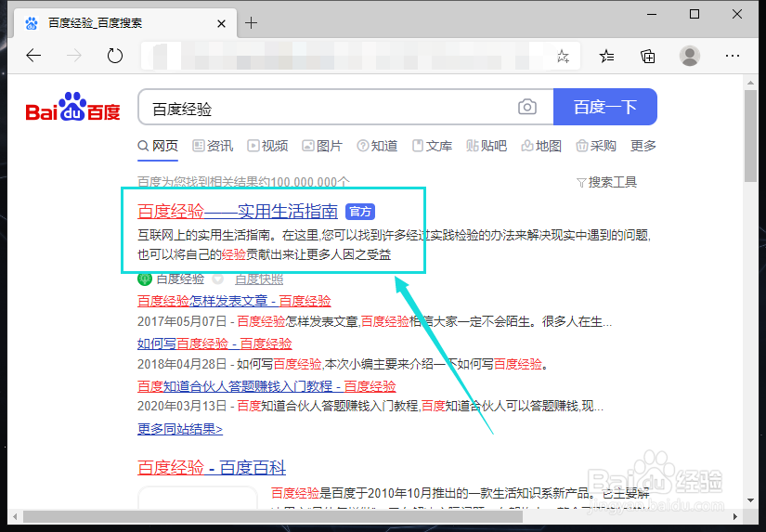Click the scroll up arrow

tap(751, 83)
